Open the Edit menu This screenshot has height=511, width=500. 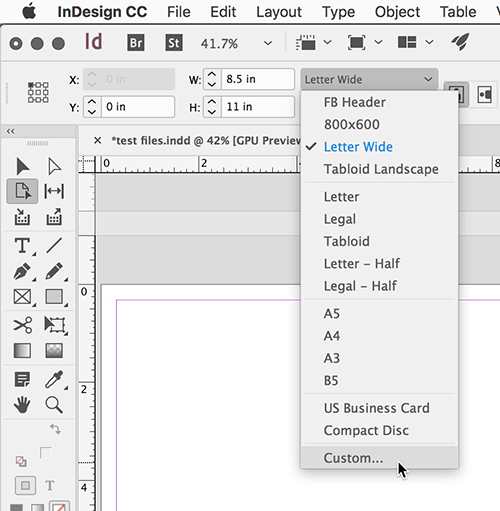tap(223, 12)
